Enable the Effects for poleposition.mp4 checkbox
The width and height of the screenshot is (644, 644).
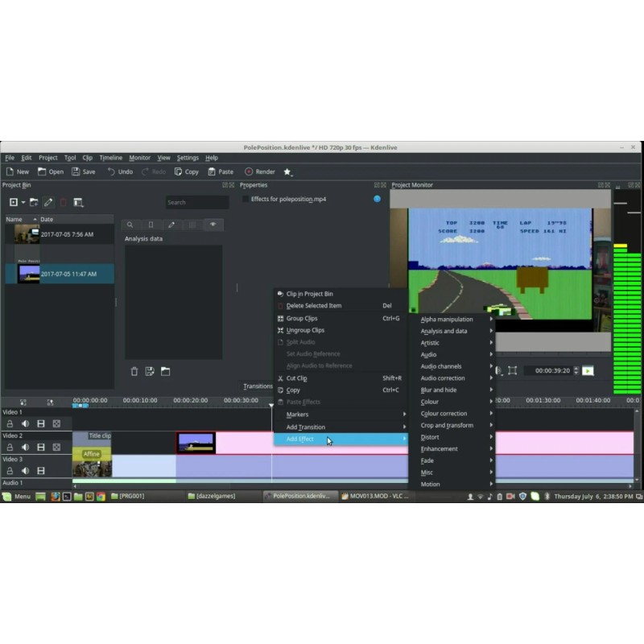tap(246, 199)
